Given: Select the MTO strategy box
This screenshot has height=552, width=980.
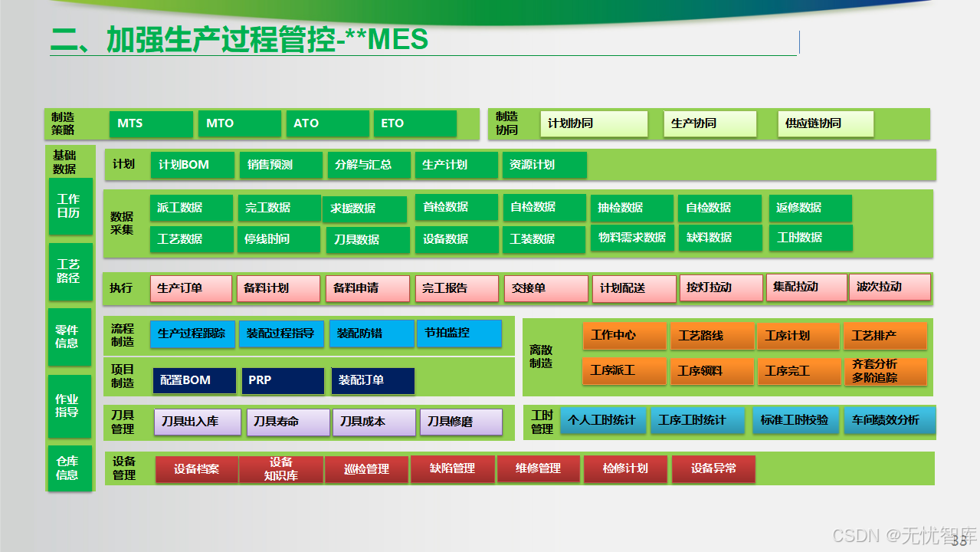Looking at the screenshot, I should 240,123.
